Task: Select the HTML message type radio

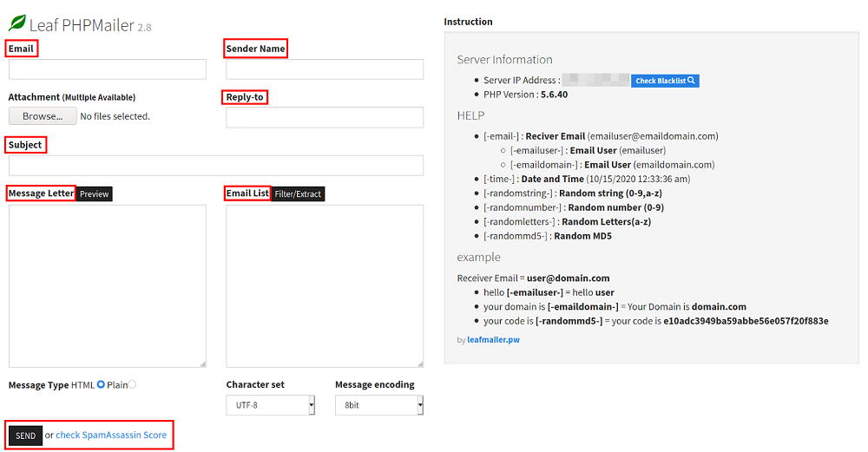Action: click(x=101, y=384)
